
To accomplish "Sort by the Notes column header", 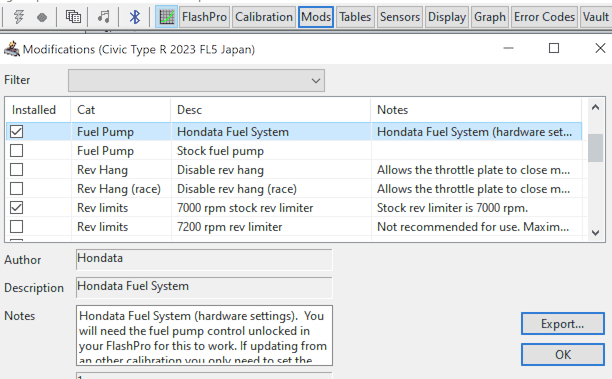I will coord(476,110).
